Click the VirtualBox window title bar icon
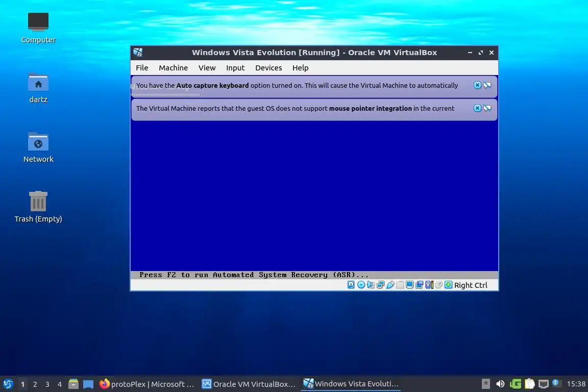 coord(138,53)
